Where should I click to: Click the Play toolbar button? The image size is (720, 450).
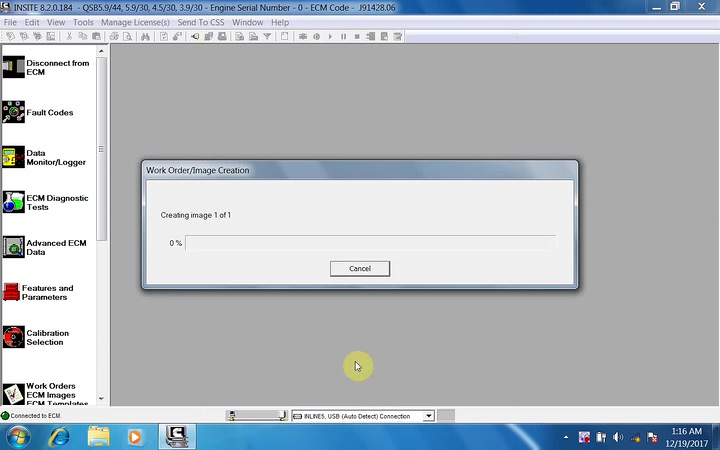point(330,36)
